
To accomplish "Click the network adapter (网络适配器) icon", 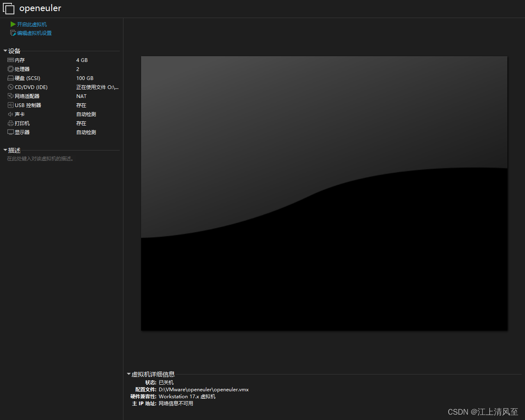I will pos(11,96).
